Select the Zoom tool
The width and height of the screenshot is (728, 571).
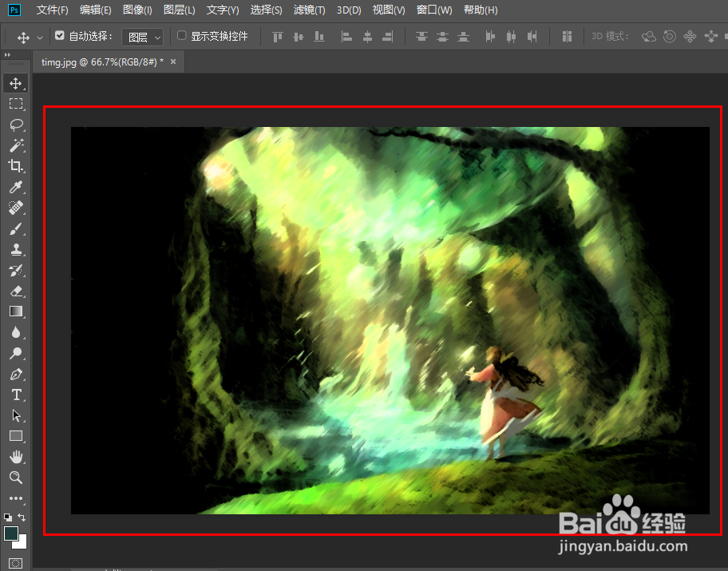click(x=16, y=477)
